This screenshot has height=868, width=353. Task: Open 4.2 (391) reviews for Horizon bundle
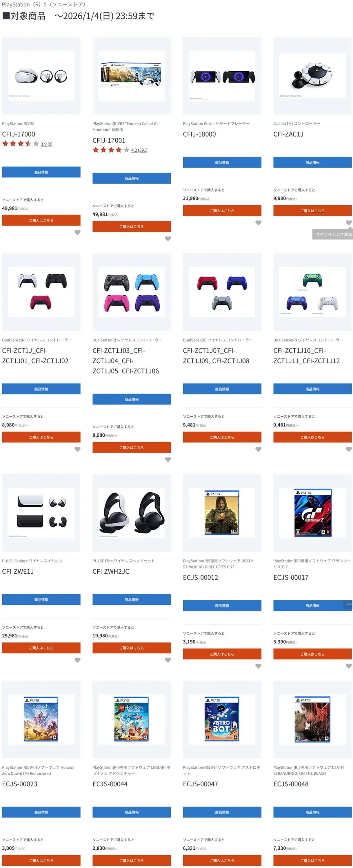pos(139,150)
